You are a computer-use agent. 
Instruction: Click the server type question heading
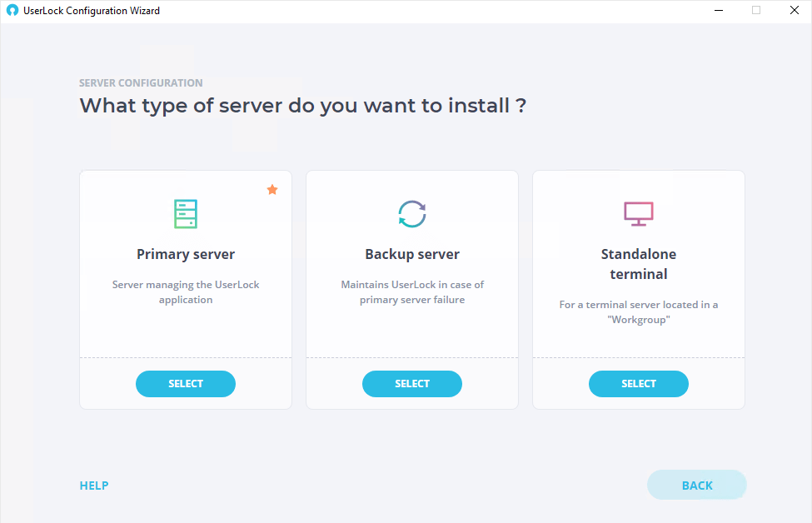303,106
